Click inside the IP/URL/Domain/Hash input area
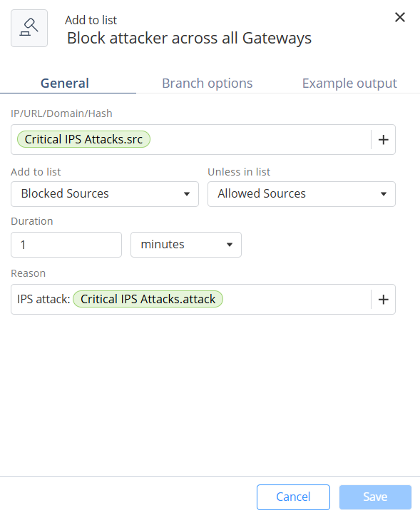The width and height of the screenshot is (420, 513). (258, 140)
